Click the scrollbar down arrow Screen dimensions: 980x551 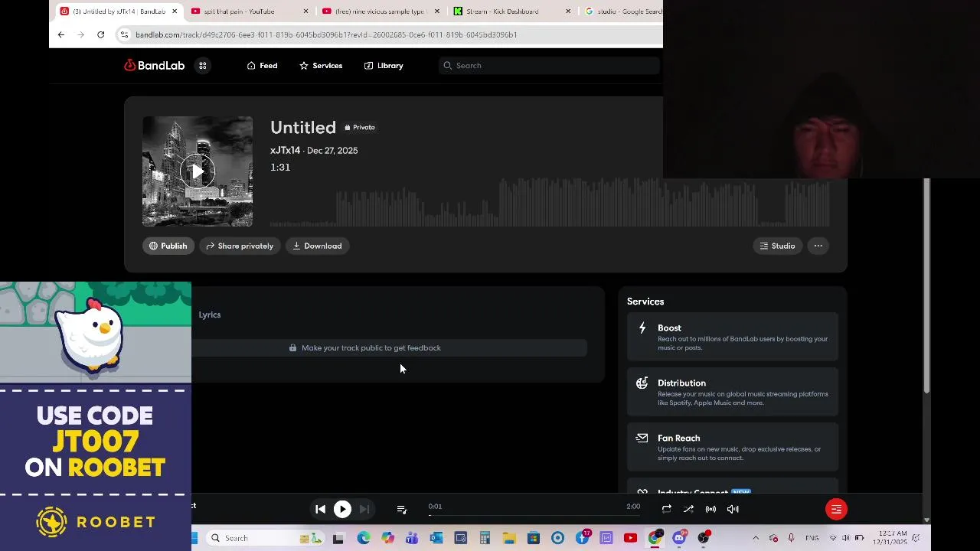coord(926,520)
